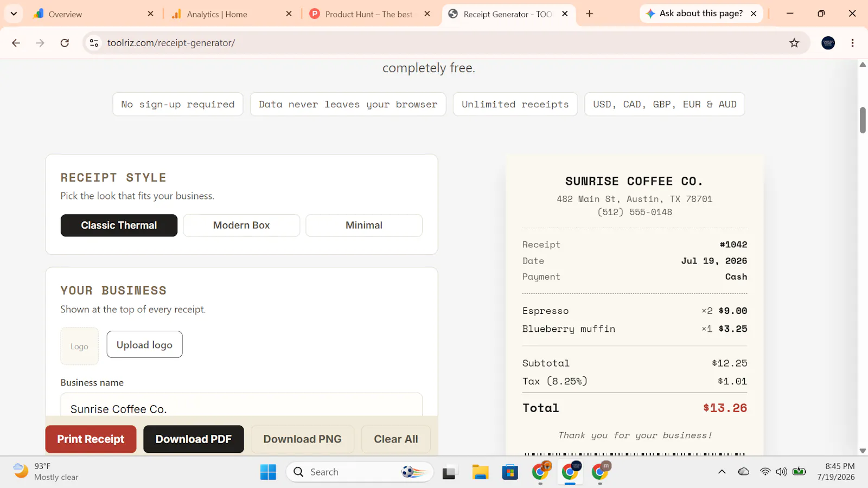This screenshot has width=868, height=488.
Task: Open Task View from the taskbar
Action: click(x=449, y=472)
